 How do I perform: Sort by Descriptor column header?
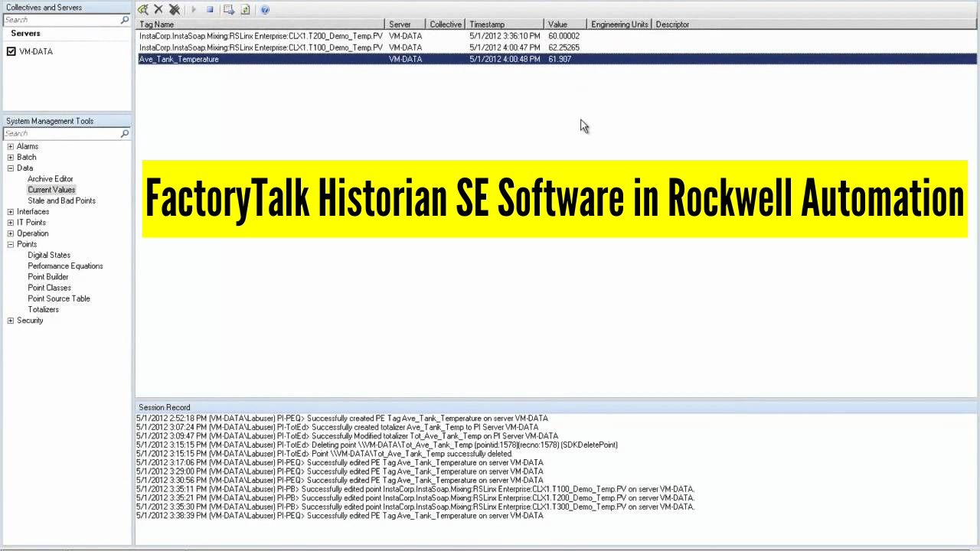pyautogui.click(x=815, y=24)
